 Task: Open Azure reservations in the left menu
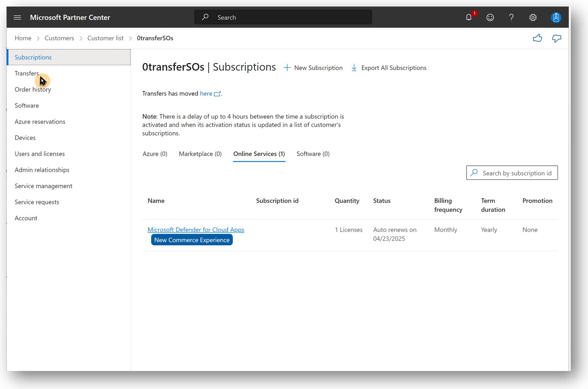point(40,121)
